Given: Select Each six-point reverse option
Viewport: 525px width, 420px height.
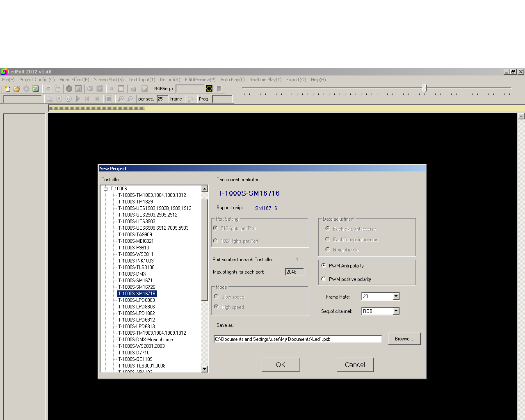Looking at the screenshot, I should [328, 229].
